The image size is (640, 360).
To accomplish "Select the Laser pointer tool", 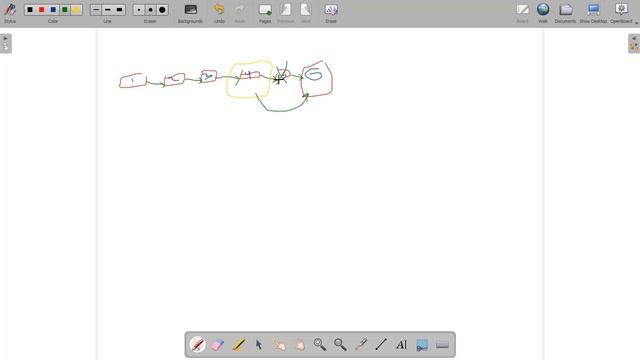I will click(361, 344).
